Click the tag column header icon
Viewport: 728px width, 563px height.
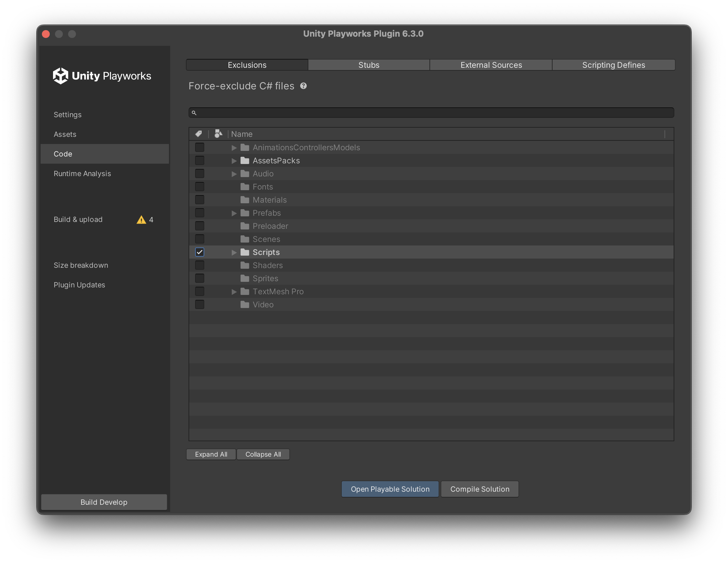[198, 134]
